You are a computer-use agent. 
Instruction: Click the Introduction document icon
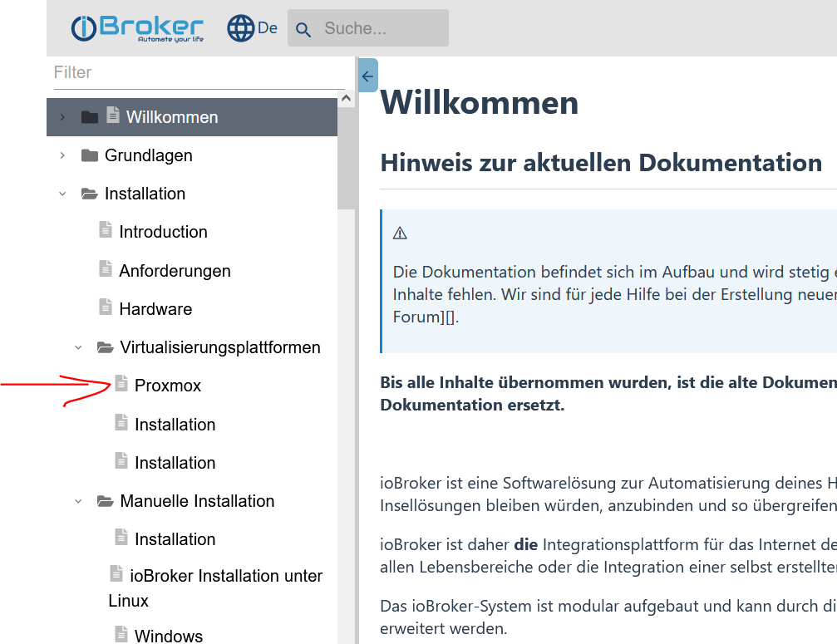coord(106,229)
